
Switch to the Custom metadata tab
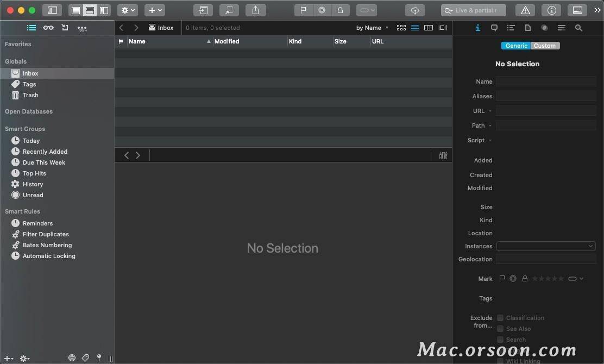pos(545,46)
